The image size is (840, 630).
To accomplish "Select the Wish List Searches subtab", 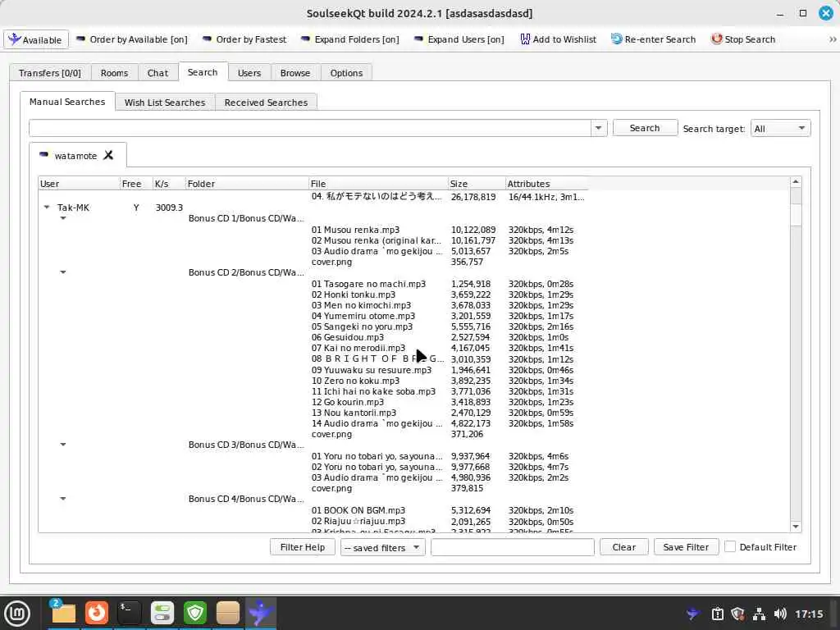I will pyautogui.click(x=164, y=103).
